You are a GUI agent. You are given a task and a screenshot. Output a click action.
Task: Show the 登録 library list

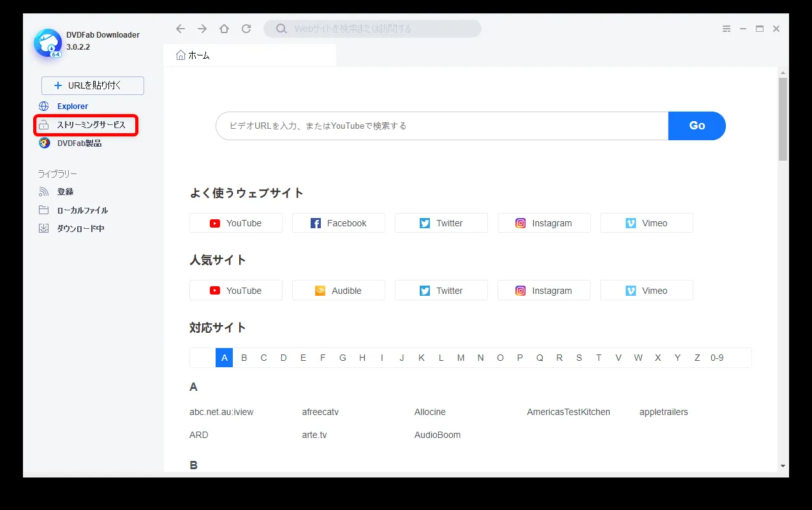point(65,191)
